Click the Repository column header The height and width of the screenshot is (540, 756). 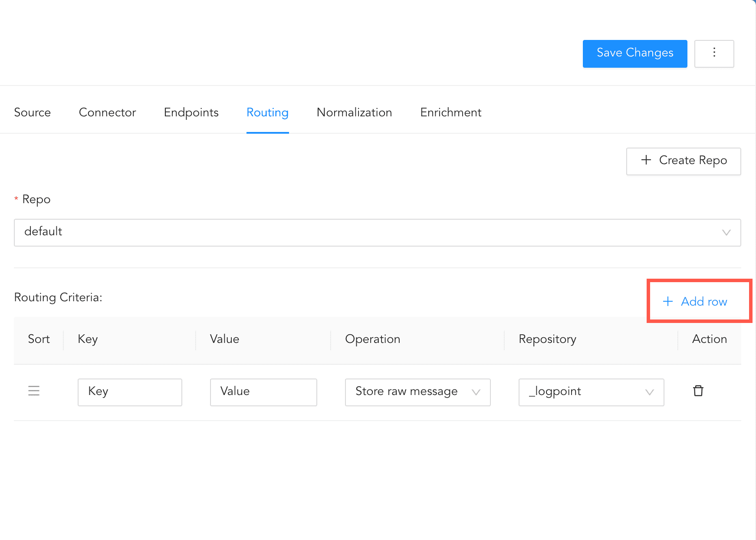[x=547, y=339]
